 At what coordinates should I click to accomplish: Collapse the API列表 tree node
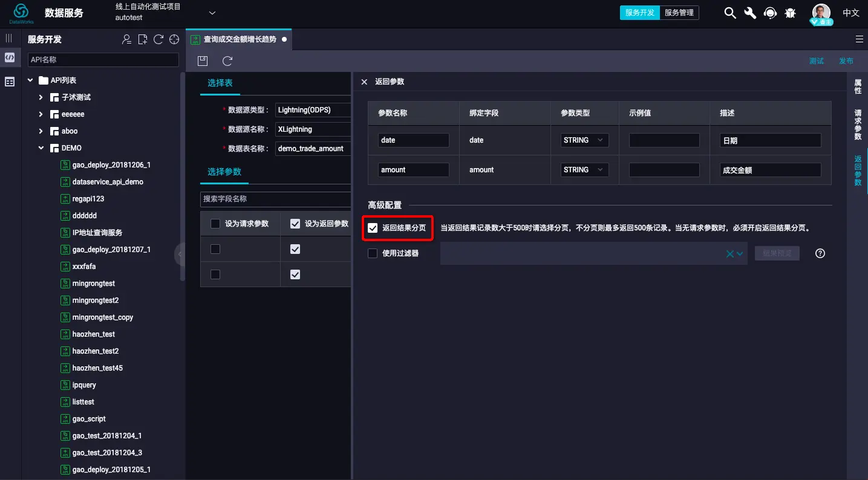coord(31,80)
